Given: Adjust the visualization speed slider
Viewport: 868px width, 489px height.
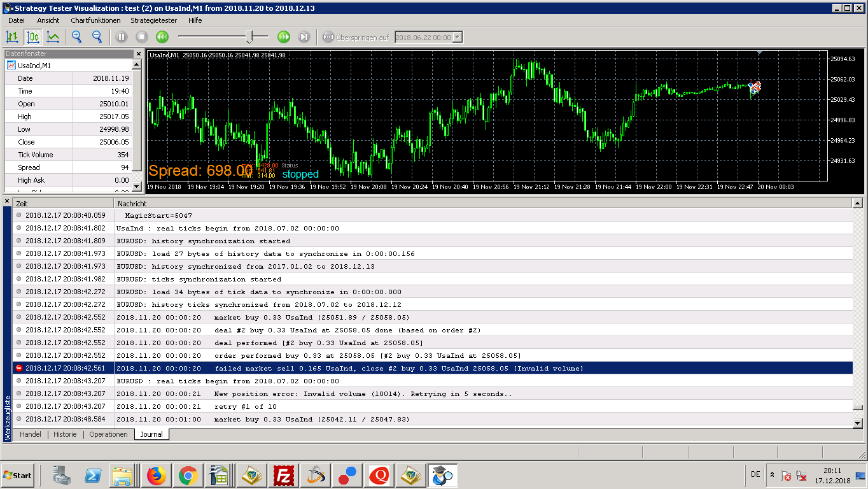Looking at the screenshot, I should tap(250, 36).
